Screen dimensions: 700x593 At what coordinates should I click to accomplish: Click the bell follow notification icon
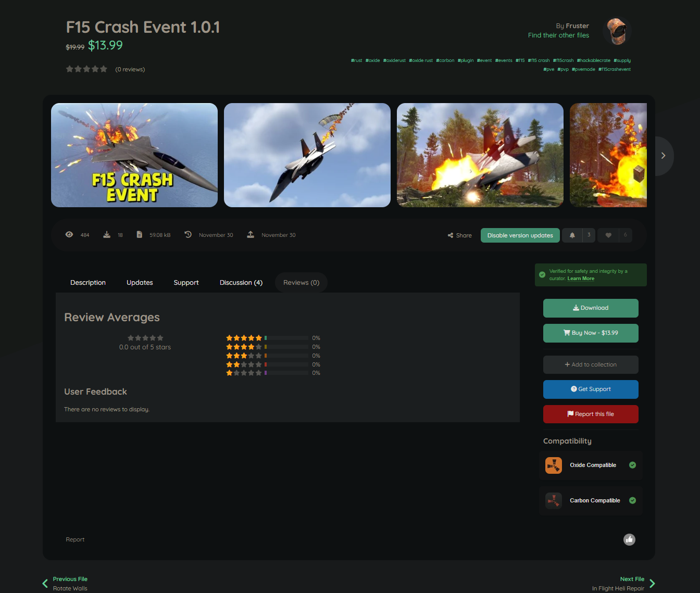tap(572, 235)
